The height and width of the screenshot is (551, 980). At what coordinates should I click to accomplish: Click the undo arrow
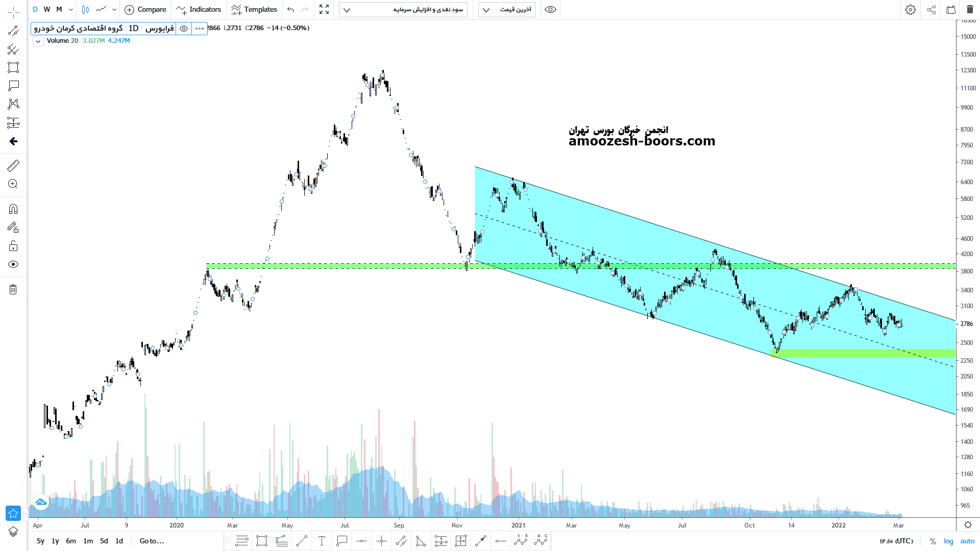[x=291, y=10]
